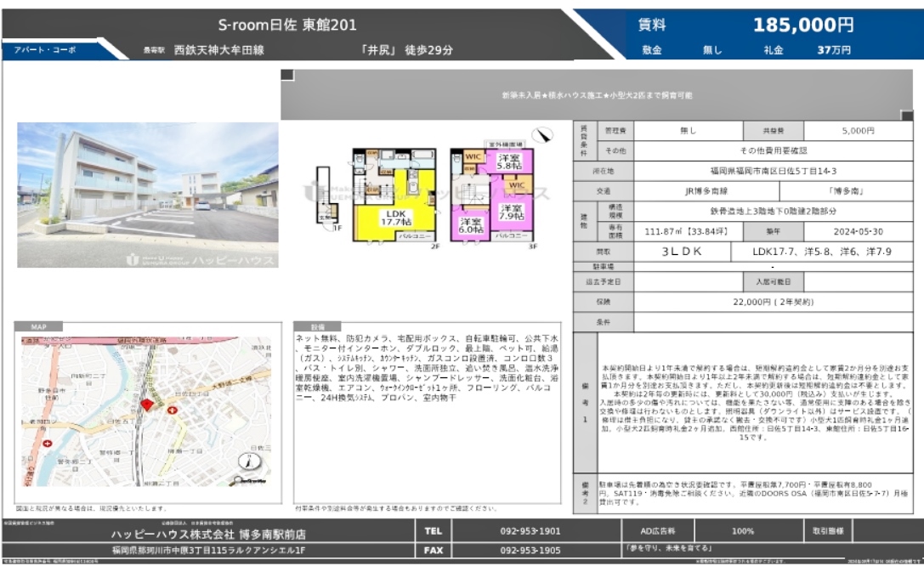Click the 築年 date 2024-05-30

point(858,231)
